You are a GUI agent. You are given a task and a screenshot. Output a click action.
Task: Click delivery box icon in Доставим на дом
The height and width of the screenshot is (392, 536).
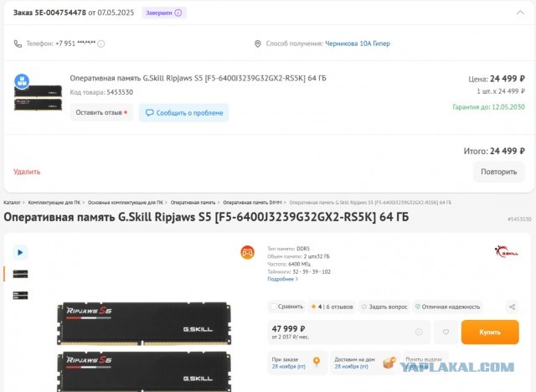click(389, 363)
